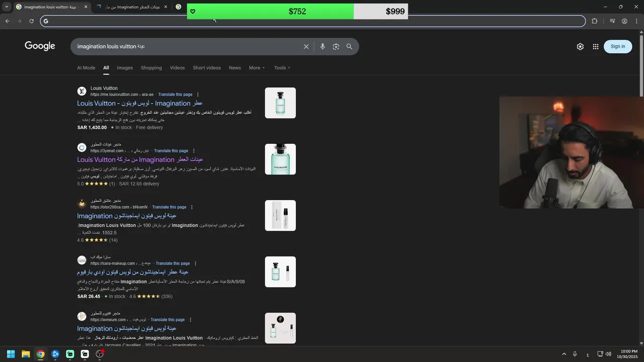Open the taskbar microphone indicator
This screenshot has width=644, height=362.
[x=575, y=354]
